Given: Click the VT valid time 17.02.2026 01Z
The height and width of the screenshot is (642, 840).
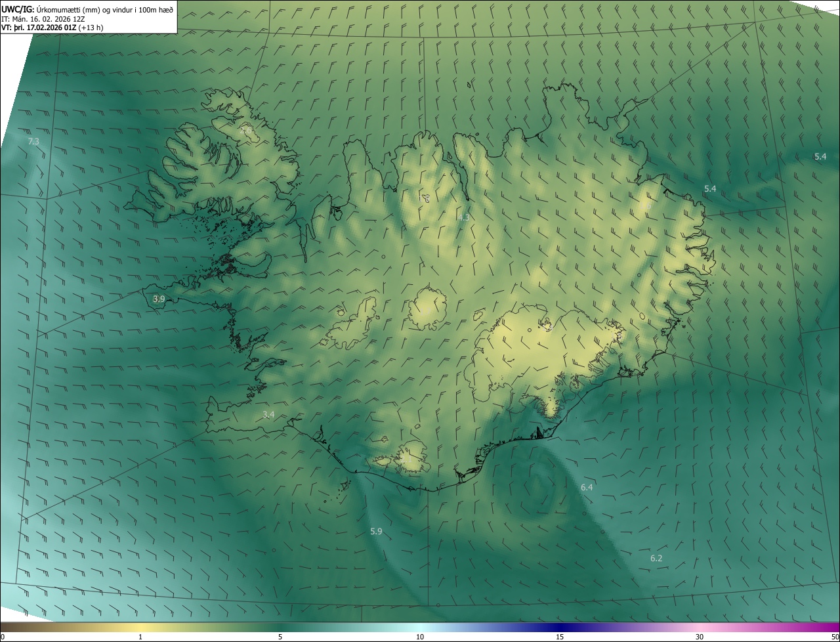Looking at the screenshot, I should tap(51, 28).
